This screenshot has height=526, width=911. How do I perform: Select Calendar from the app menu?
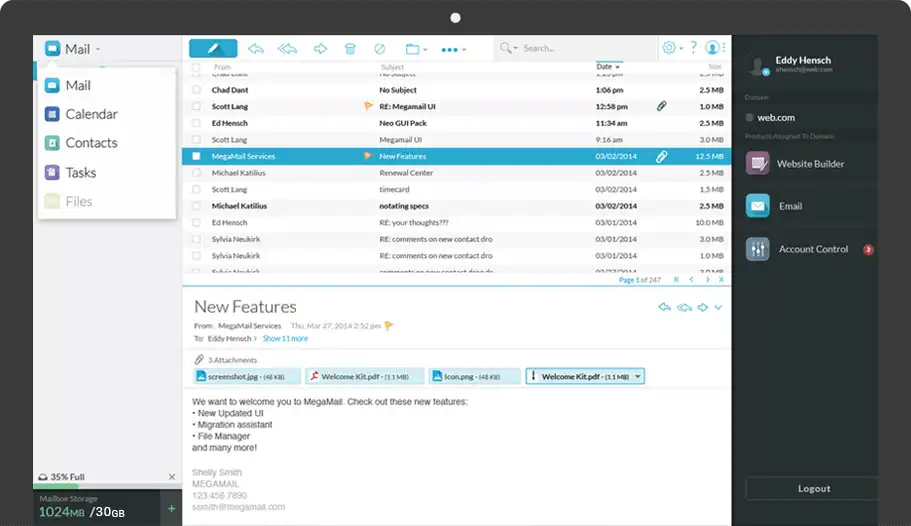pyautogui.click(x=91, y=114)
